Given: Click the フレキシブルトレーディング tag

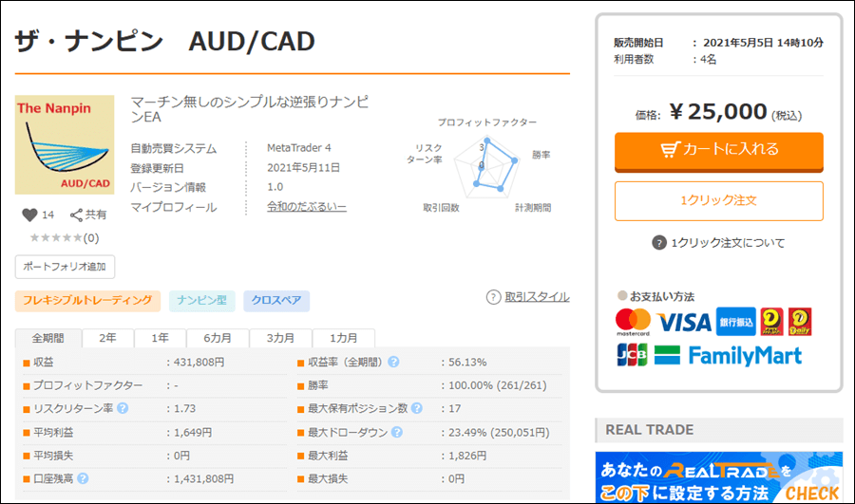Looking at the screenshot, I should (x=87, y=301).
